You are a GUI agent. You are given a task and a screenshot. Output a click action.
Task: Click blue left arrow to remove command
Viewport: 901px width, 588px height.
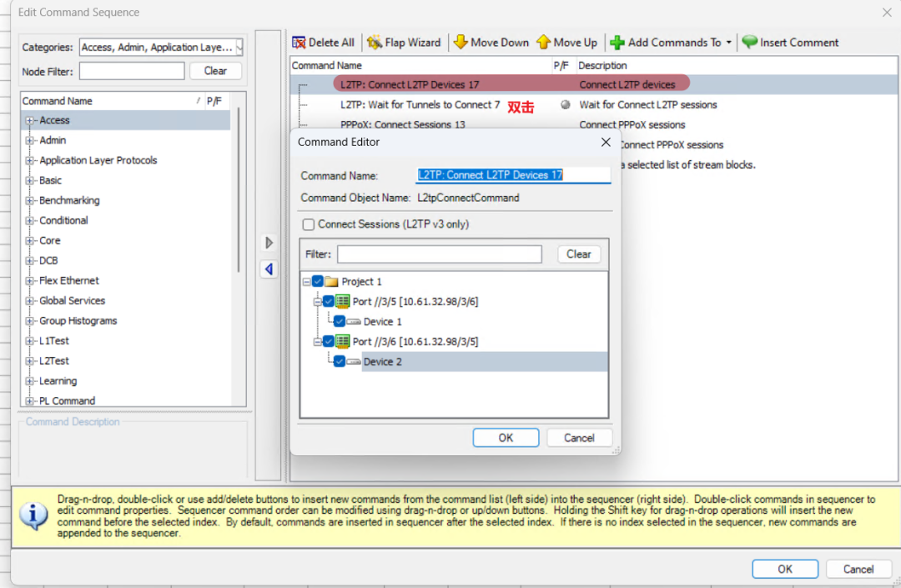(269, 269)
